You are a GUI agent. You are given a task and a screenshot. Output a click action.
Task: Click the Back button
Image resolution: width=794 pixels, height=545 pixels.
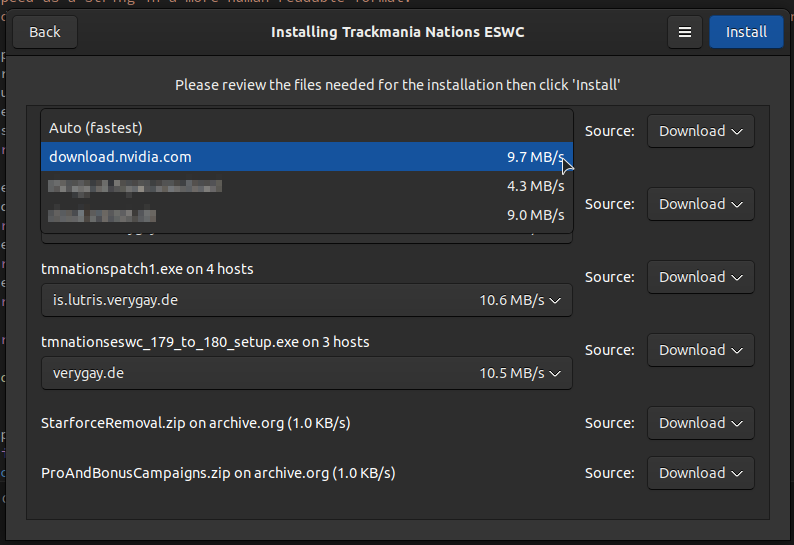45,32
